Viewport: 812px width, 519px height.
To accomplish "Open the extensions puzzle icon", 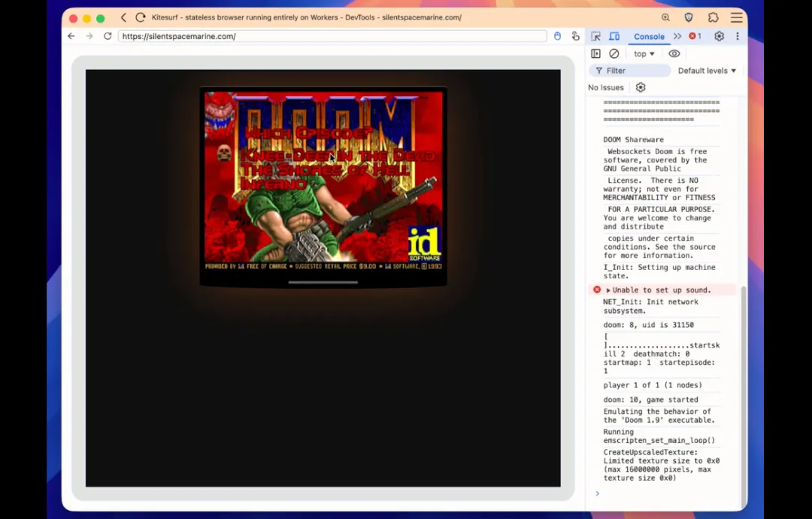I will point(713,17).
